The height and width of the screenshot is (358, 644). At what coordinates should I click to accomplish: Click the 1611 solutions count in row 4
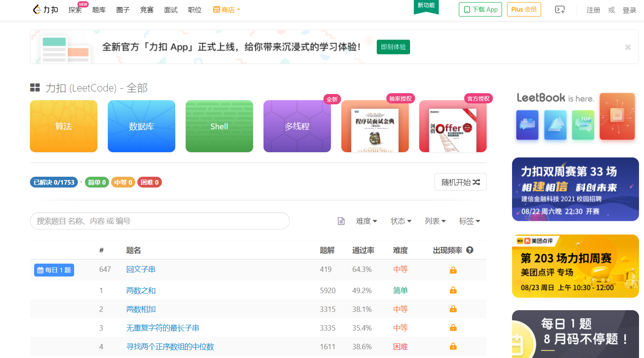click(328, 347)
